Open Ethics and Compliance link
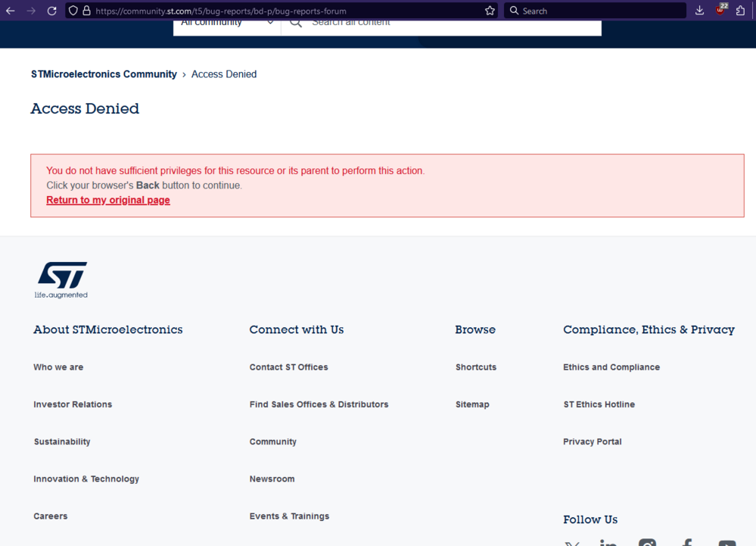Image resolution: width=756 pixels, height=546 pixels. 611,367
